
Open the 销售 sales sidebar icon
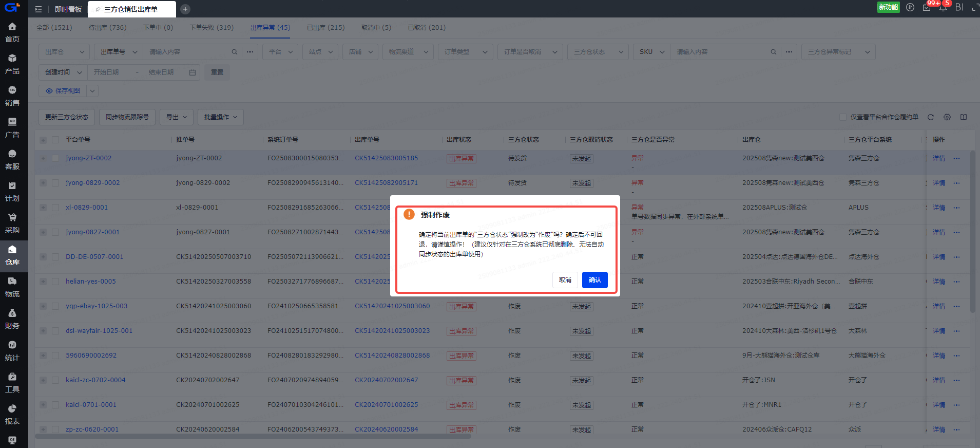[x=12, y=96]
